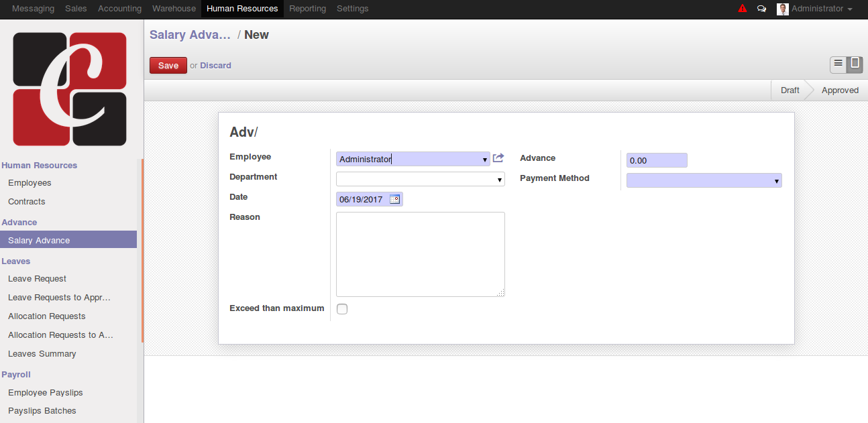868x423 pixels.
Task: Save the salary advance record
Action: point(168,65)
